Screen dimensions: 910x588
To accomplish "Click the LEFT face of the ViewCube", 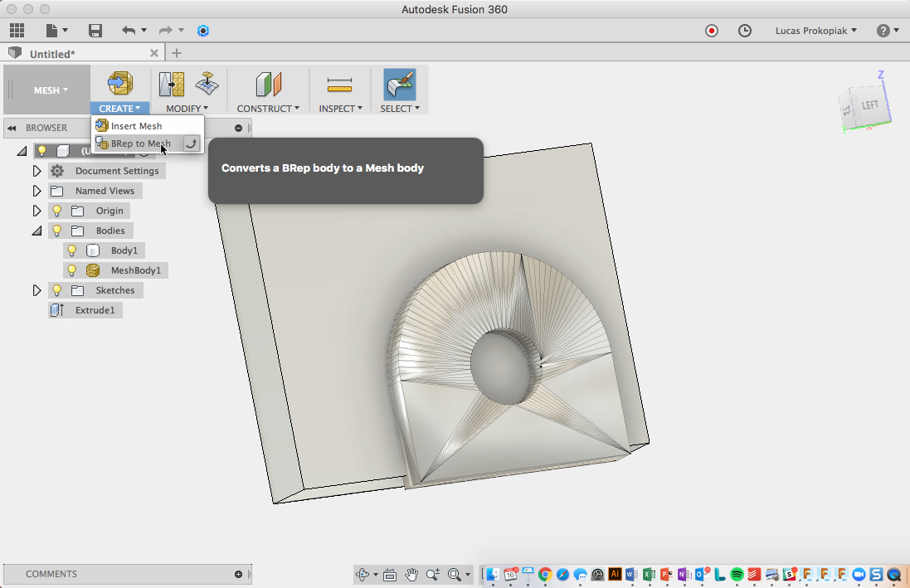I will [x=869, y=106].
